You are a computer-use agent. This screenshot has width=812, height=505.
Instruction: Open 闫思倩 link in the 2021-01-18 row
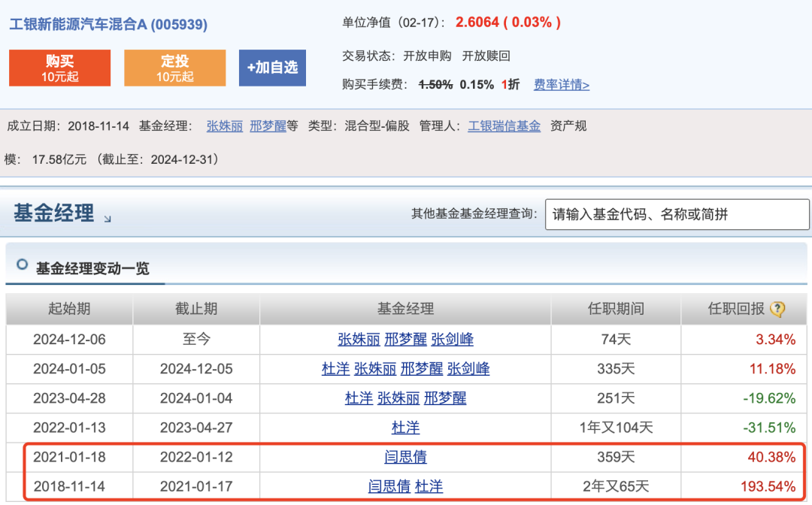coord(405,458)
